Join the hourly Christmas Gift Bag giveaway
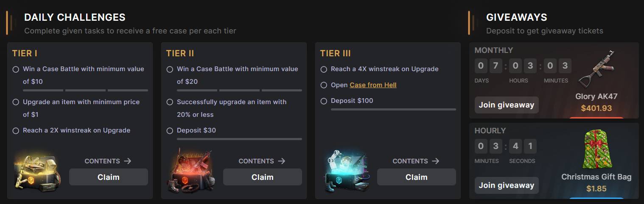This screenshot has height=204, width=644. coord(507,185)
